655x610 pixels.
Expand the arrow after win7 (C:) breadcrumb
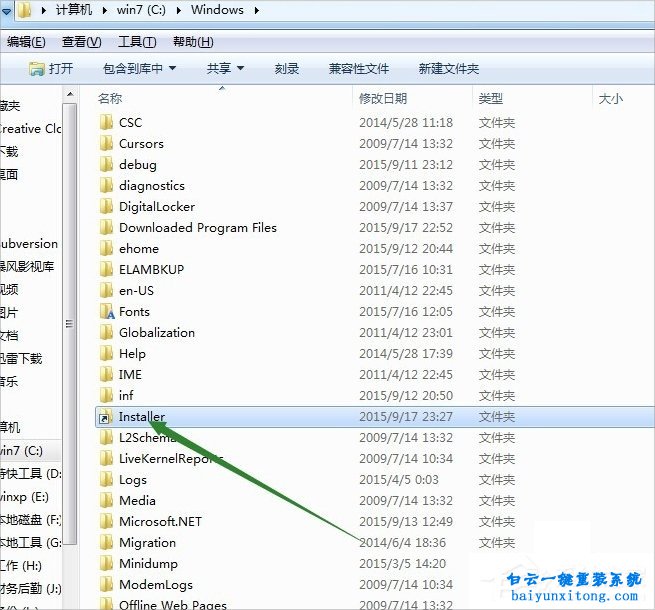(x=179, y=10)
